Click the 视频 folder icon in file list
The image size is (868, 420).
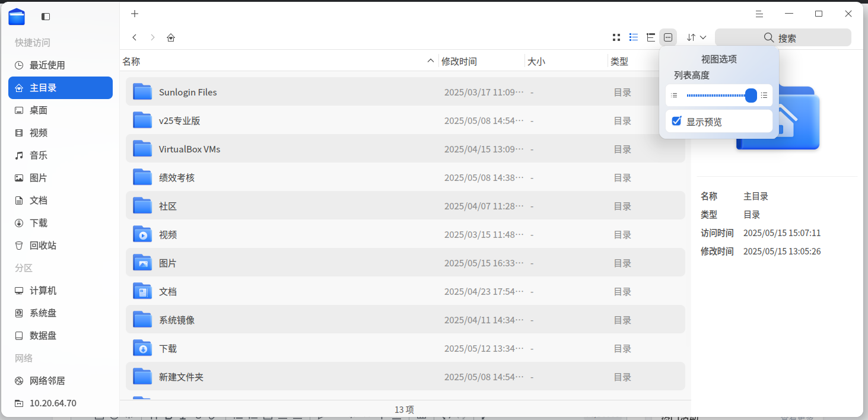[x=142, y=234]
